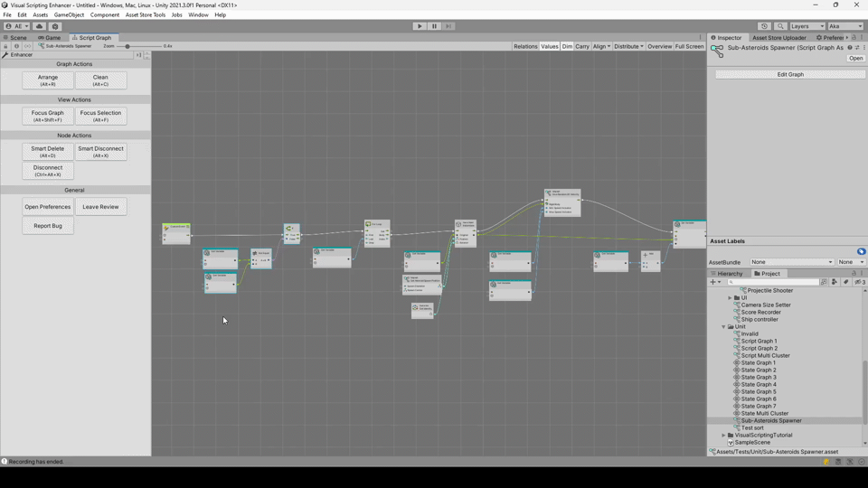Open the Script Graph tab options menu
The width and height of the screenshot is (868, 488).
(x=700, y=38)
